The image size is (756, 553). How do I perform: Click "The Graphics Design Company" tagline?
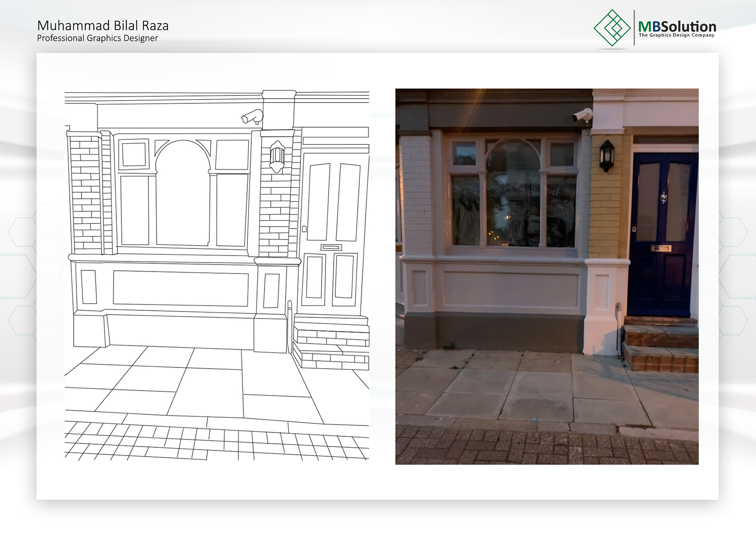click(x=676, y=35)
